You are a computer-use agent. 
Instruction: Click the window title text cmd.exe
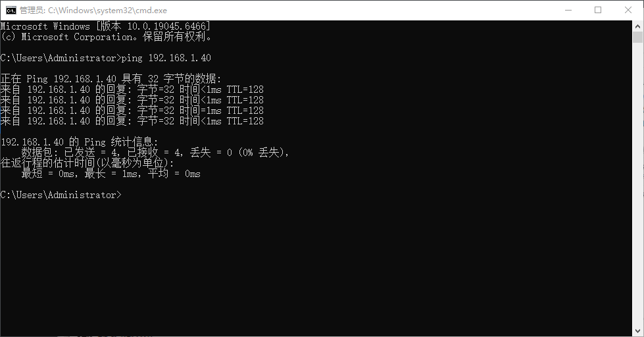pos(93,11)
